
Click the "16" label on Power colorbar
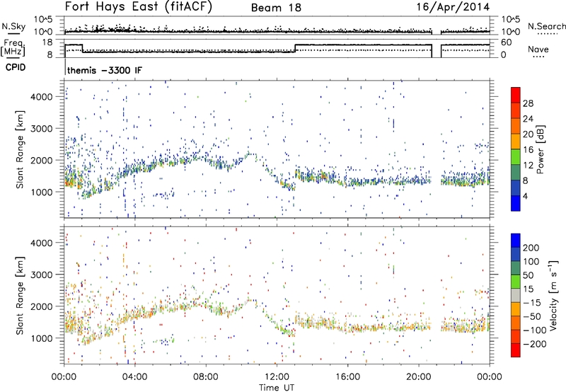coord(528,150)
